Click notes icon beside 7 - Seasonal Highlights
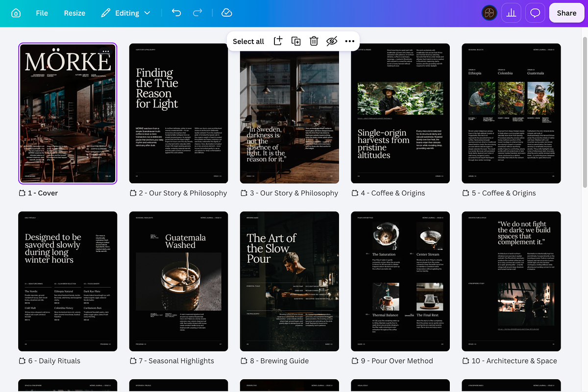588x392 pixels. click(x=133, y=361)
